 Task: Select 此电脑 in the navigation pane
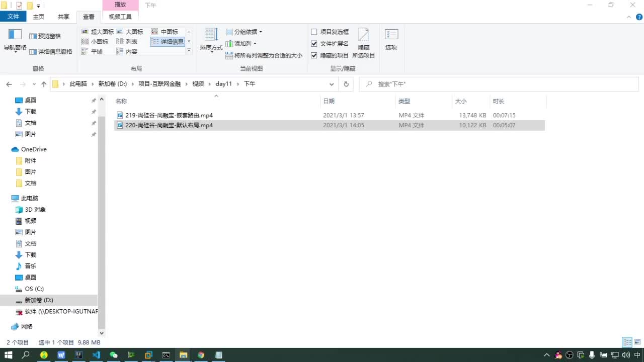tap(30, 198)
